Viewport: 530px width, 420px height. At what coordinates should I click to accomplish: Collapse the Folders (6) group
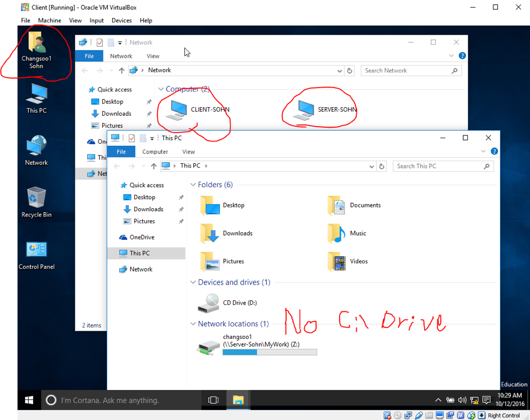click(x=193, y=184)
